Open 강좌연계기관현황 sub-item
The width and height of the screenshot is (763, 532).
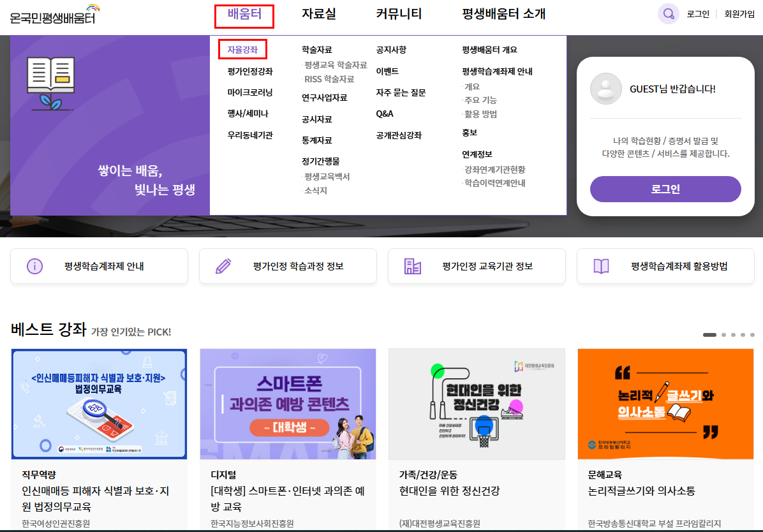pyautogui.click(x=494, y=170)
